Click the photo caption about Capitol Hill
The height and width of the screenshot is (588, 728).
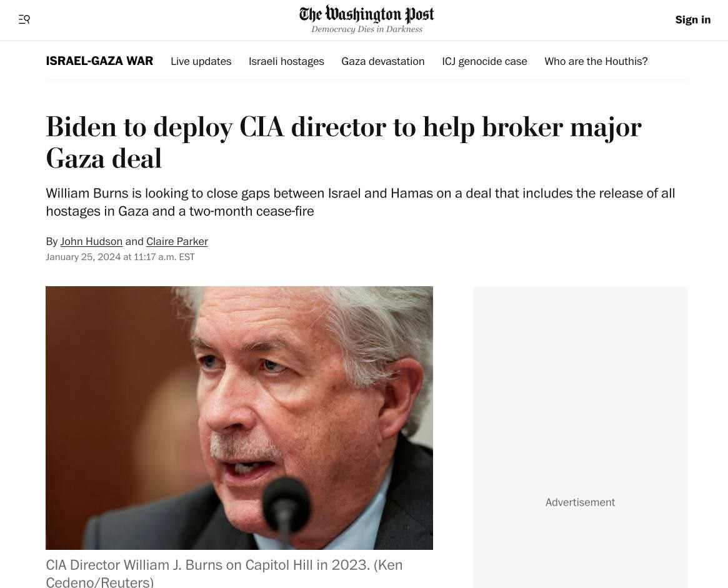[x=224, y=572]
